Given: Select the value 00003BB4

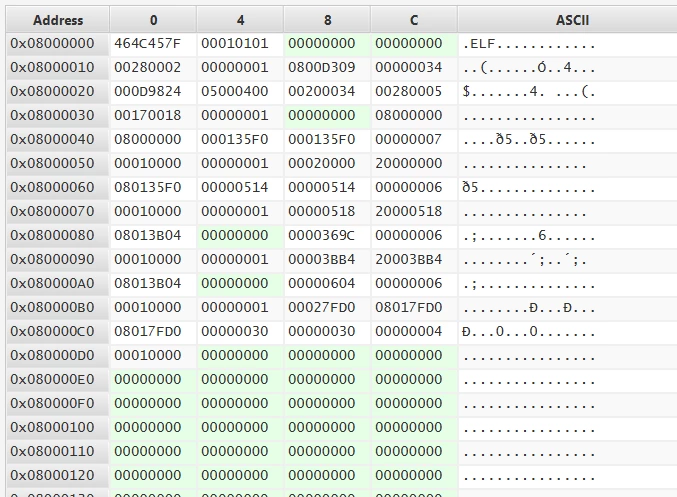Looking at the screenshot, I should click(x=322, y=259).
